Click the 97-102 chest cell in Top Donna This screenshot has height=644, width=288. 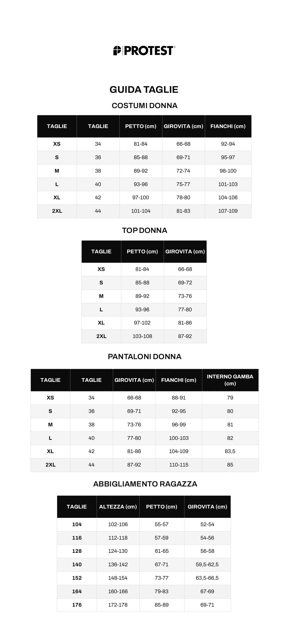point(142,323)
